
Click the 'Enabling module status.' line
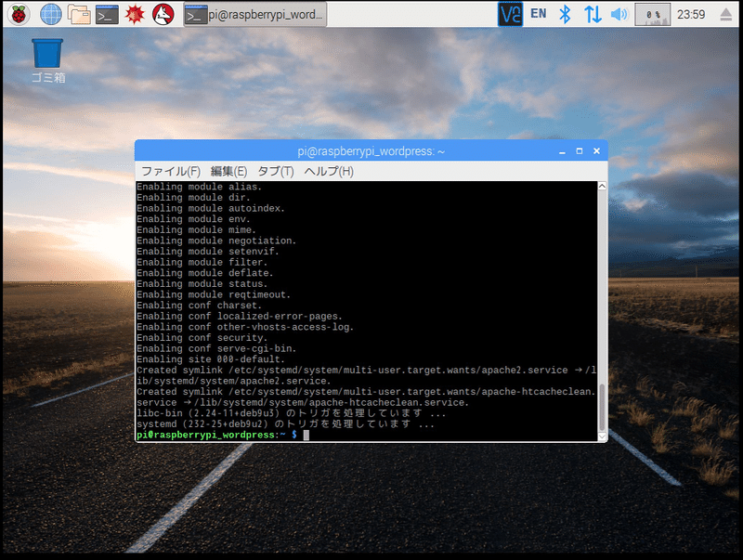pyautogui.click(x=202, y=284)
